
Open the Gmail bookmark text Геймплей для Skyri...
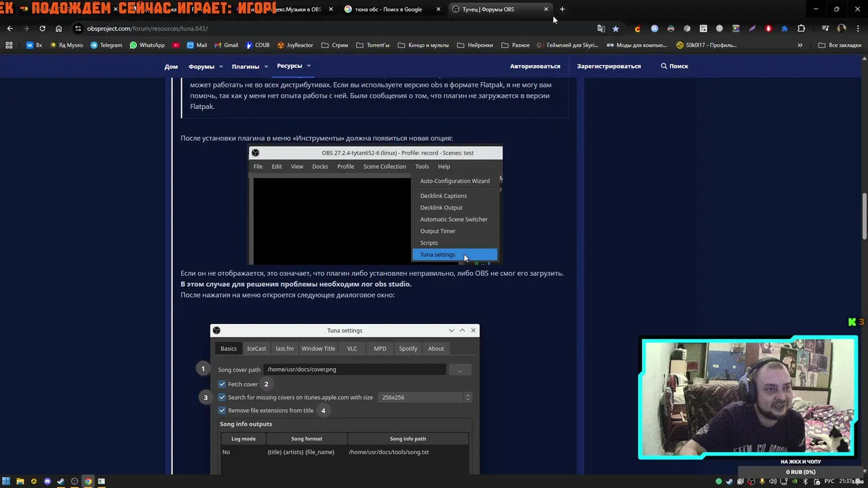tap(568, 45)
